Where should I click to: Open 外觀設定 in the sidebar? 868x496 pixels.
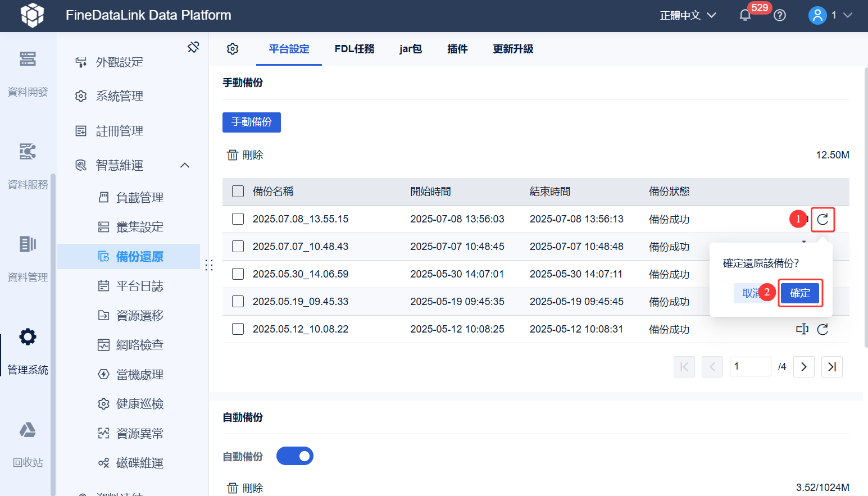(120, 62)
